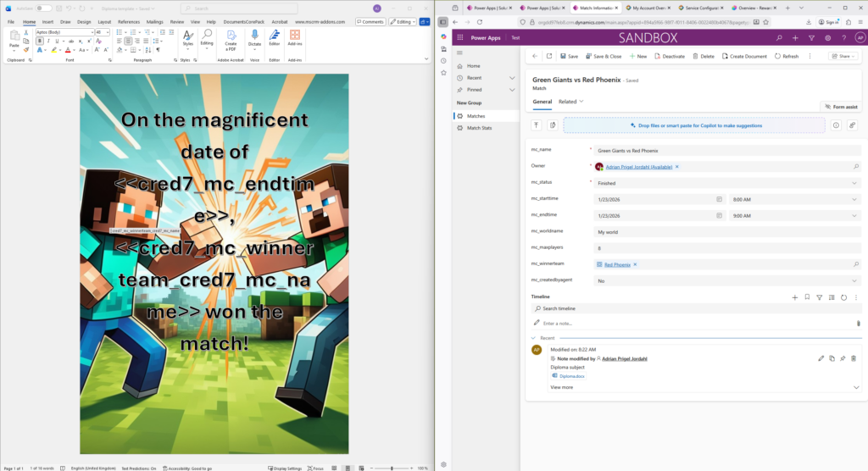
Task: Switch to the Related tab
Action: 570,102
